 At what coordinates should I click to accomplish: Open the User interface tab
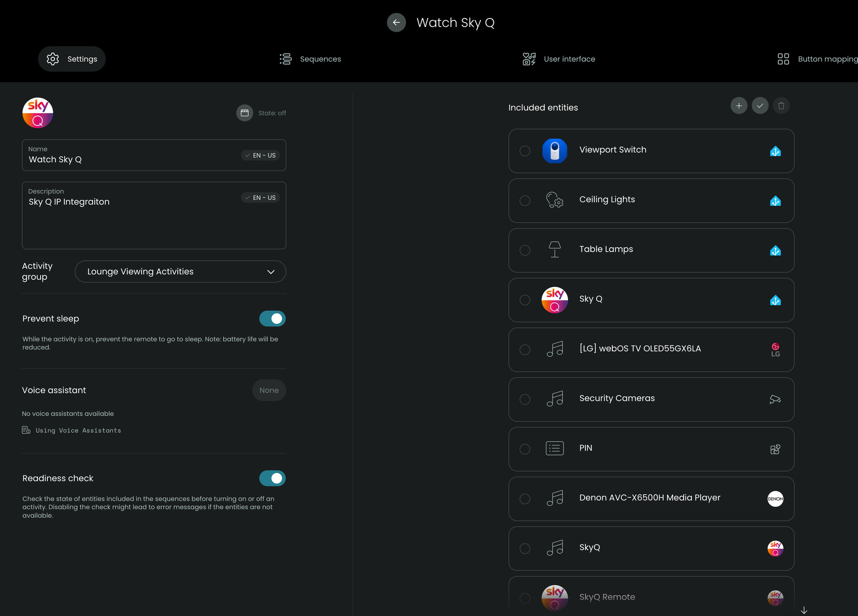tap(559, 59)
